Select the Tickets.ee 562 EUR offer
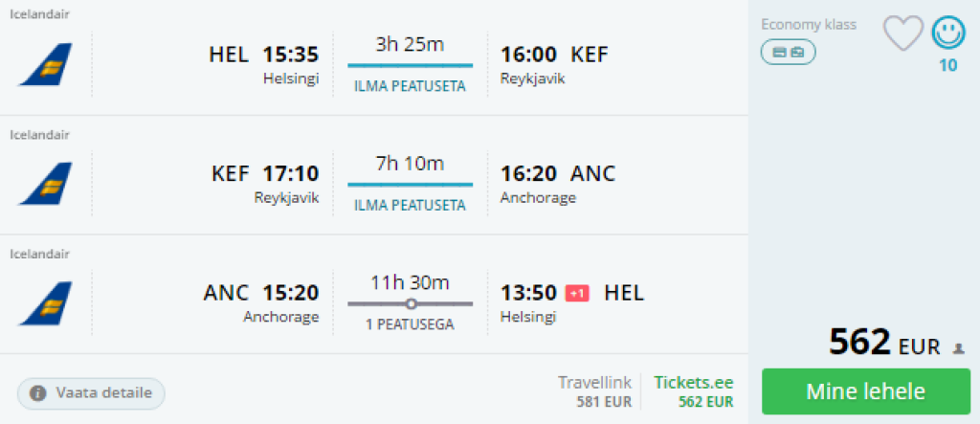 tap(693, 391)
